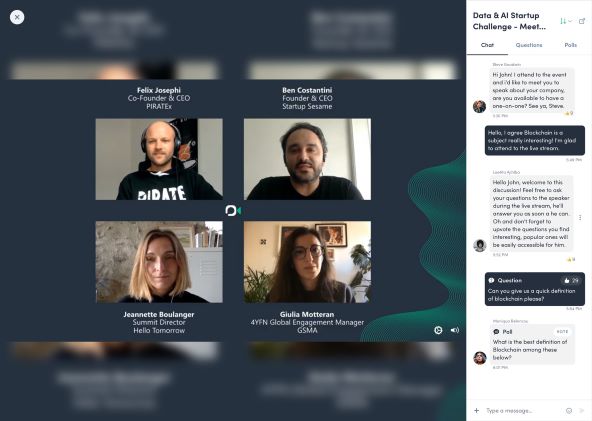Send the chat message

point(582,410)
